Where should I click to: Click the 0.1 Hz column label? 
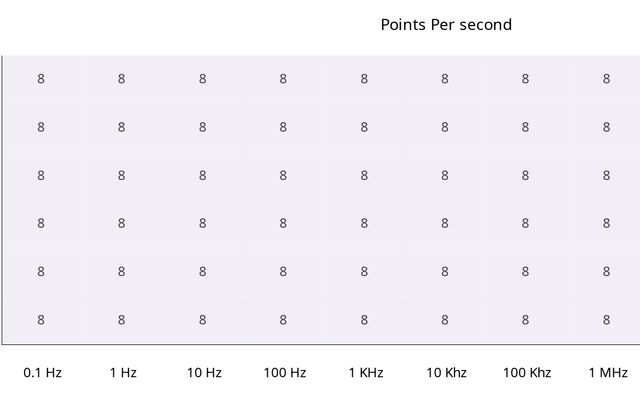42,373
